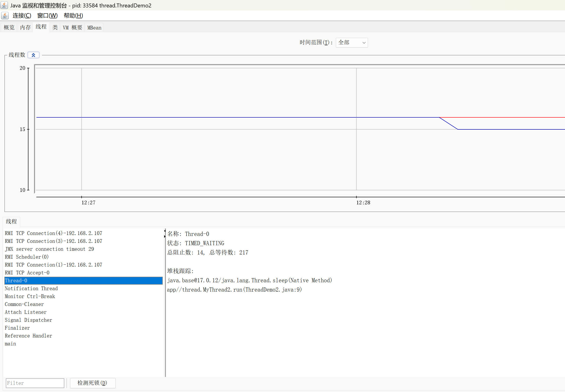Click the MyThread2.run(ThreadDemo2.java:9) stack line
565x392 pixels.
pos(234,289)
